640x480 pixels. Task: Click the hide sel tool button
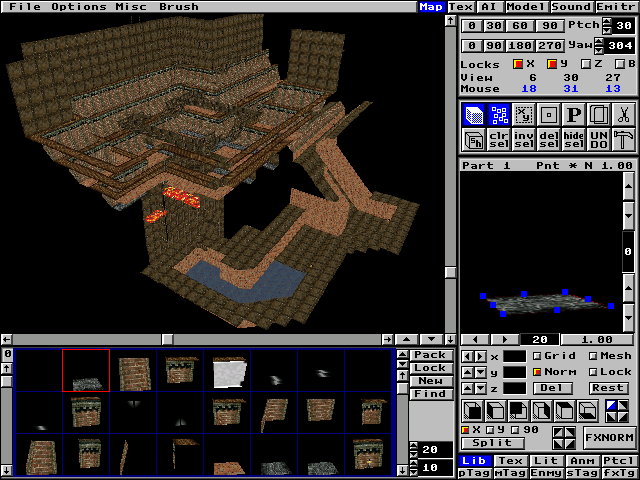tap(573, 140)
